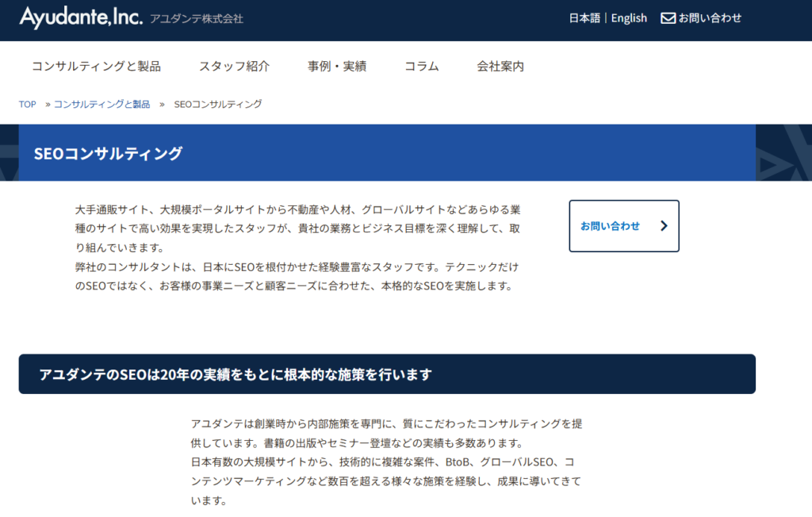Click the SEOコンサルティング breadcrumb item

tap(217, 105)
